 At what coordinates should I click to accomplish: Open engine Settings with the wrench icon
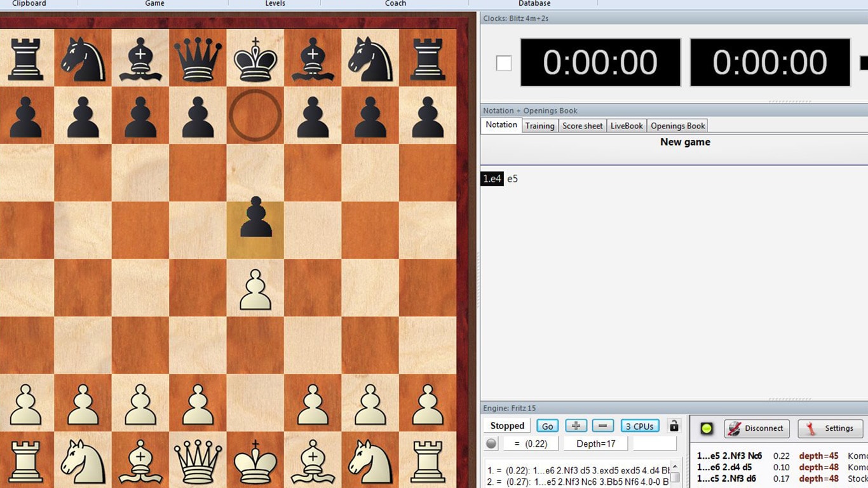click(831, 428)
